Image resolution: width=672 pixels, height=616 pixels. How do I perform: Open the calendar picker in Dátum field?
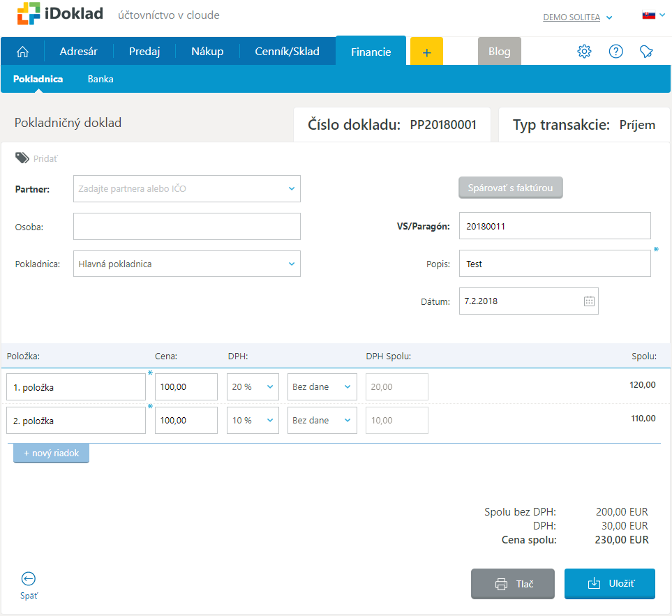coord(589,301)
